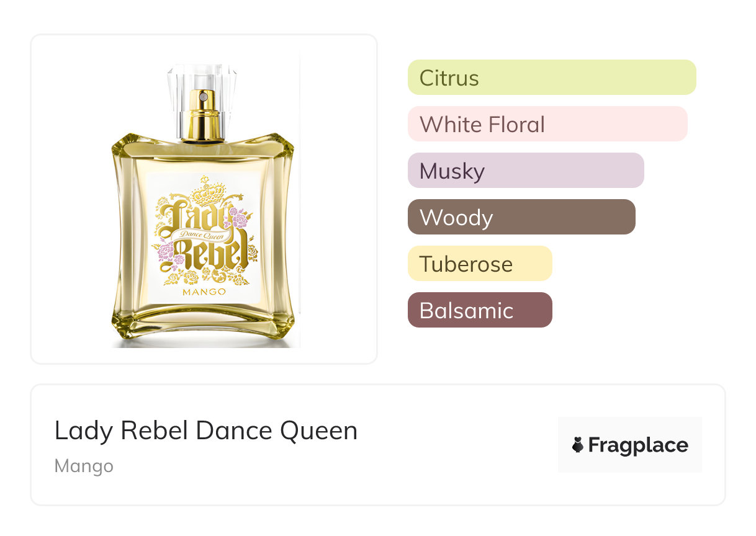Select the Citrus accord bar

pos(552,78)
